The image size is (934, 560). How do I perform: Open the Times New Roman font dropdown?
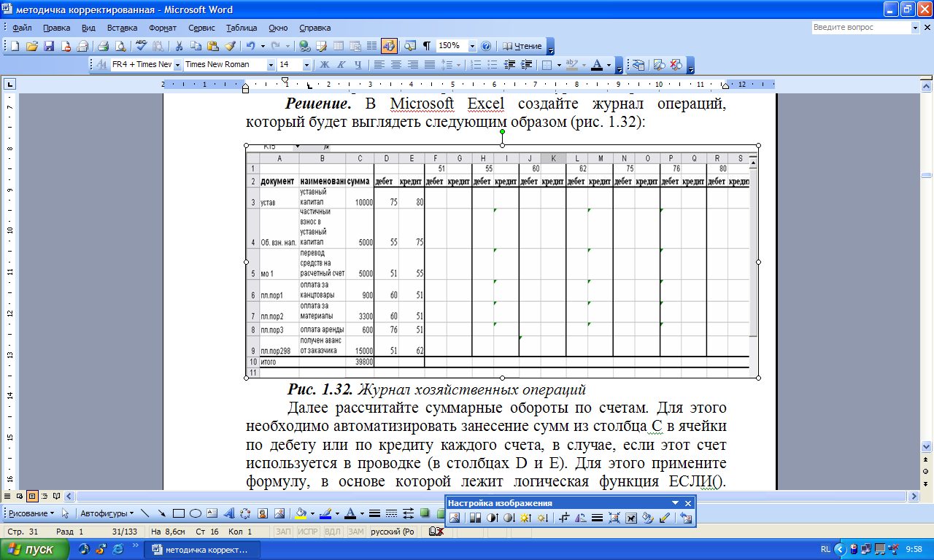point(271,65)
